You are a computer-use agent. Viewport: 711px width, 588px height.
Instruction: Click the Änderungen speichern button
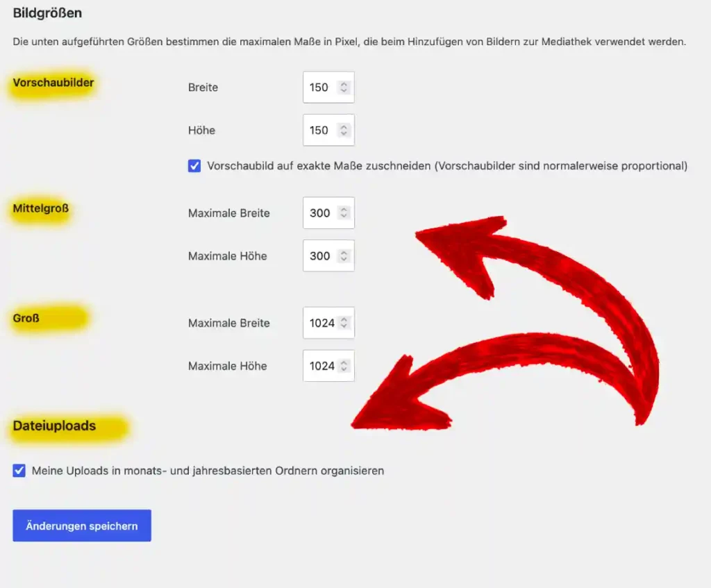point(82,526)
